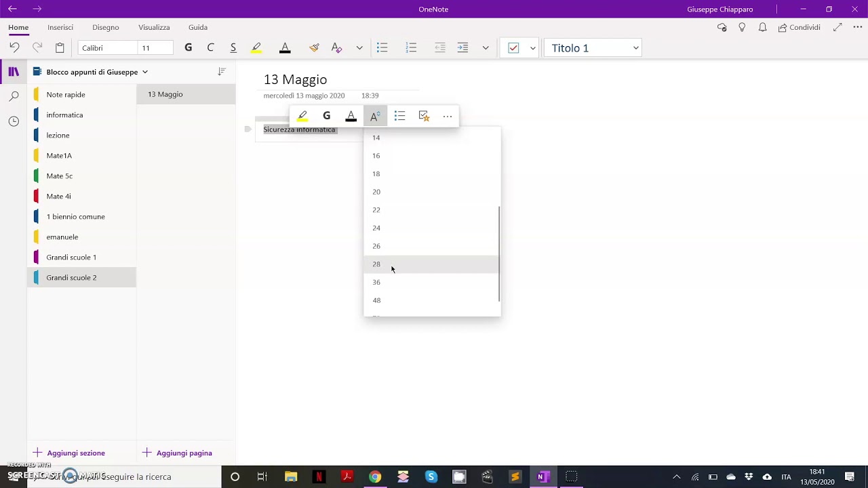Toggle bold G in floating toolbar
Viewport: 868px width, 488px height.
pos(327,116)
